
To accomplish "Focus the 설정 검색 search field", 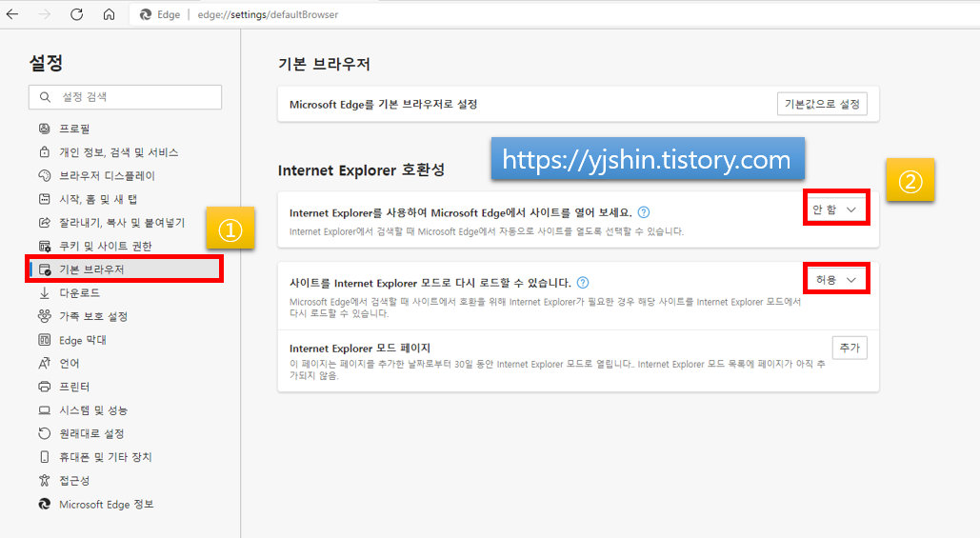I will 125,97.
